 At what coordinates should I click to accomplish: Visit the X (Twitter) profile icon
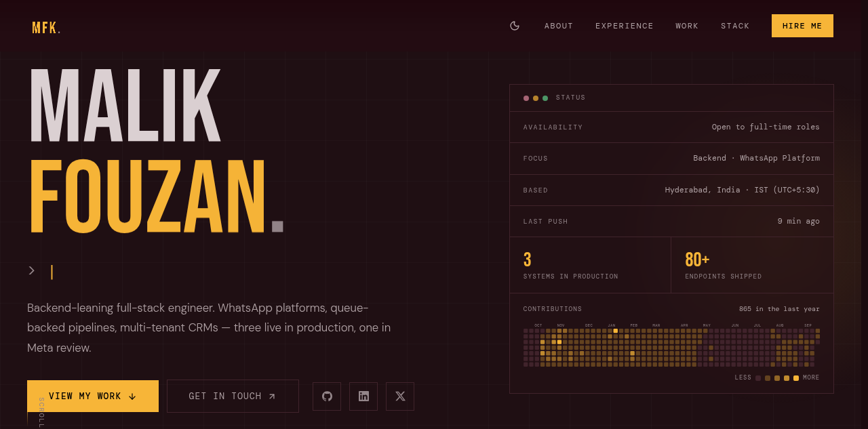[x=400, y=396]
